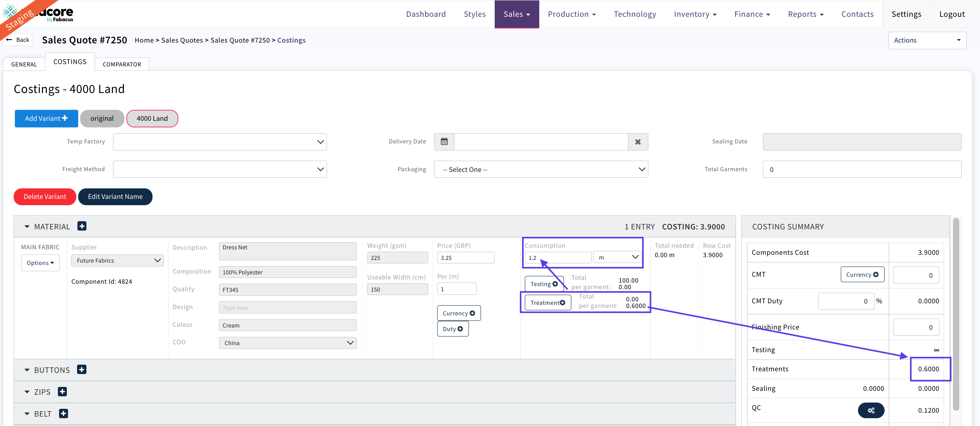Screen dimensions: 980x426
Task: Open the Production menu
Action: click(x=571, y=14)
